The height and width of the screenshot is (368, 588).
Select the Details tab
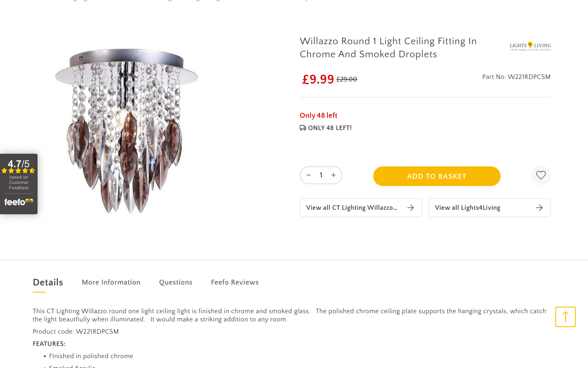pyautogui.click(x=48, y=283)
